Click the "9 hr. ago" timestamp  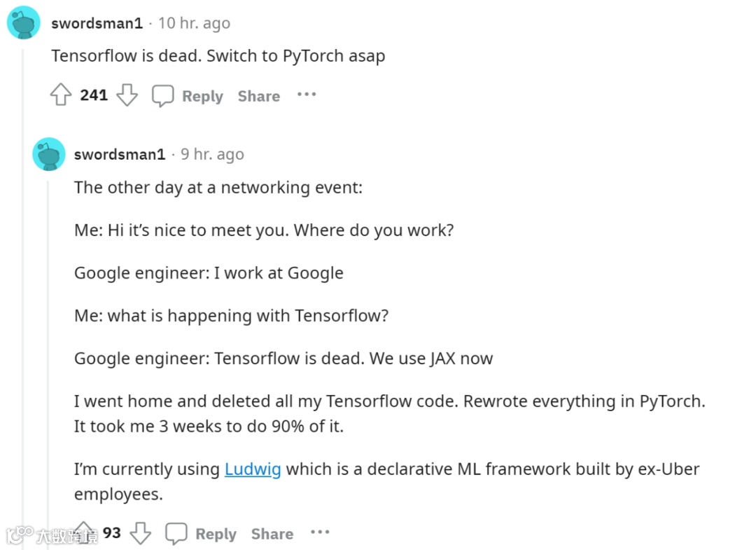coord(212,154)
